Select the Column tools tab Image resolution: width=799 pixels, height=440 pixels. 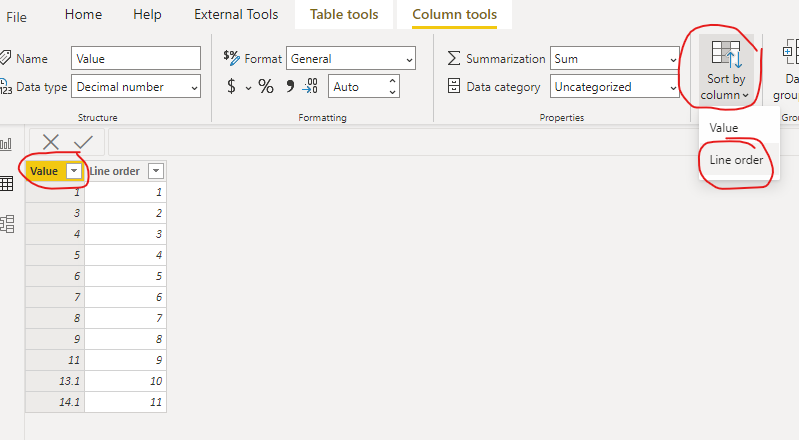click(455, 14)
